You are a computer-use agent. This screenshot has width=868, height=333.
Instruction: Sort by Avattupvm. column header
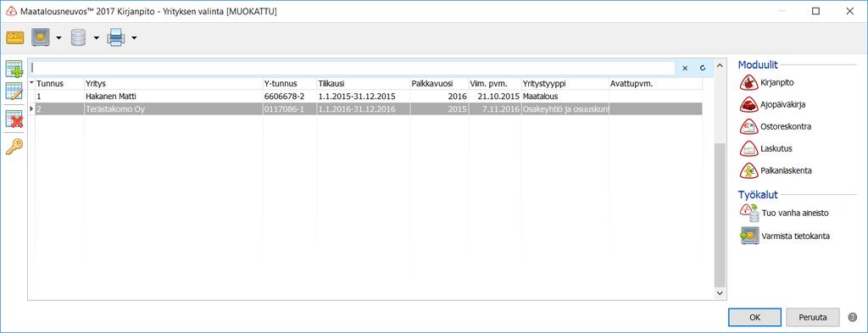[x=655, y=84]
